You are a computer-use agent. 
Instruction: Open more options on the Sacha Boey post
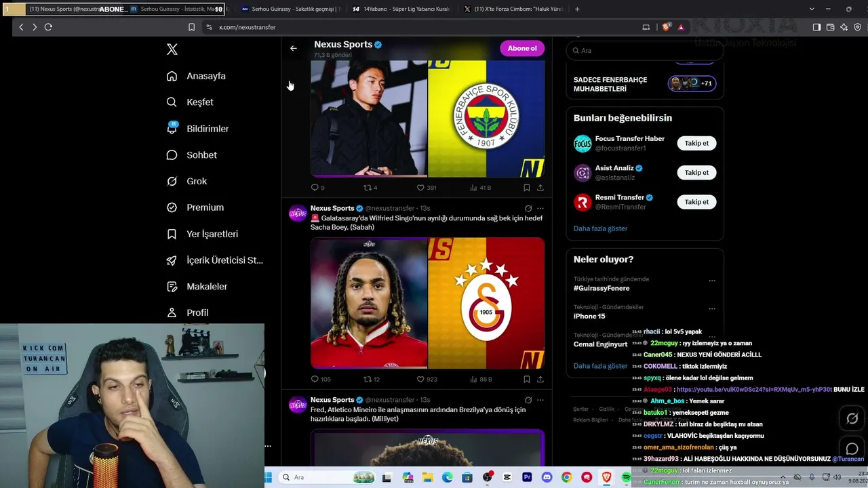click(540, 209)
